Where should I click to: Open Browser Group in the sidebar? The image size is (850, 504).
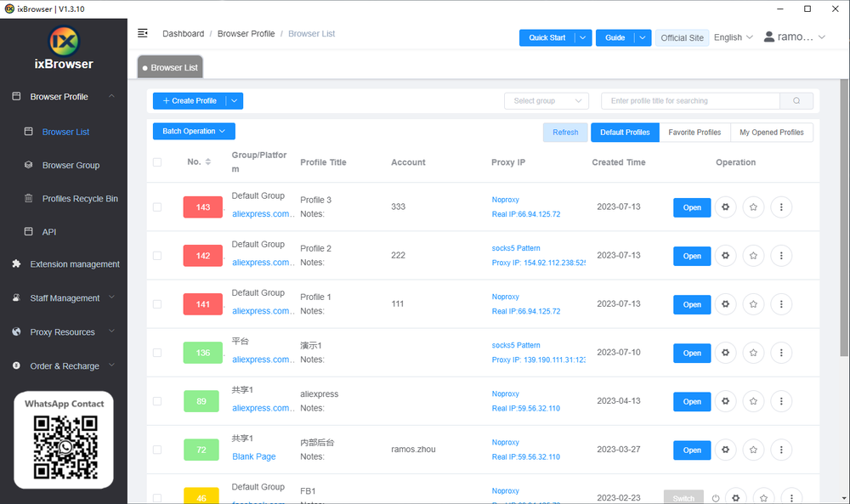[x=71, y=165]
